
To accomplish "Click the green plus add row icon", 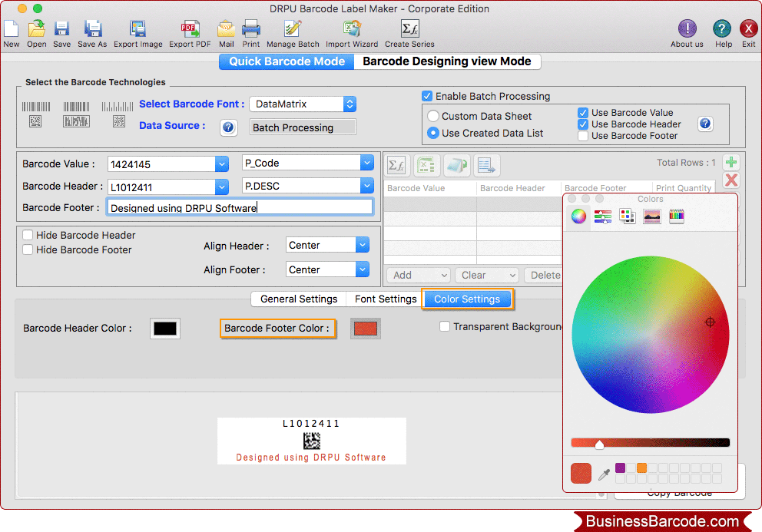I will click(x=731, y=162).
